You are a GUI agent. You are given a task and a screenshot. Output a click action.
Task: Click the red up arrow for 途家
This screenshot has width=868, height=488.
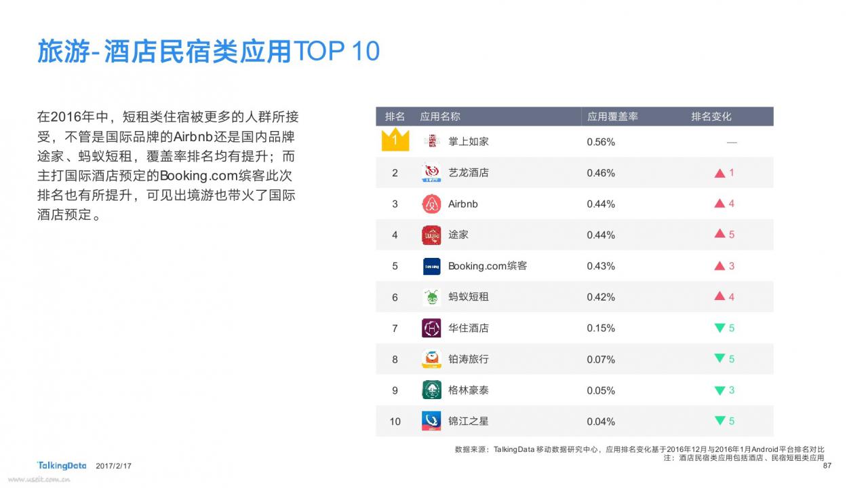point(719,234)
